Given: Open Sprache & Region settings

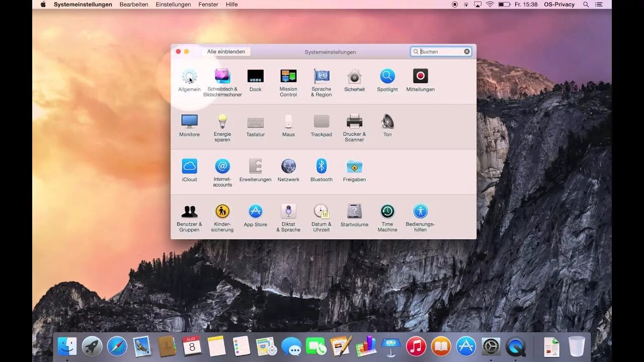Looking at the screenshot, I should [321, 83].
